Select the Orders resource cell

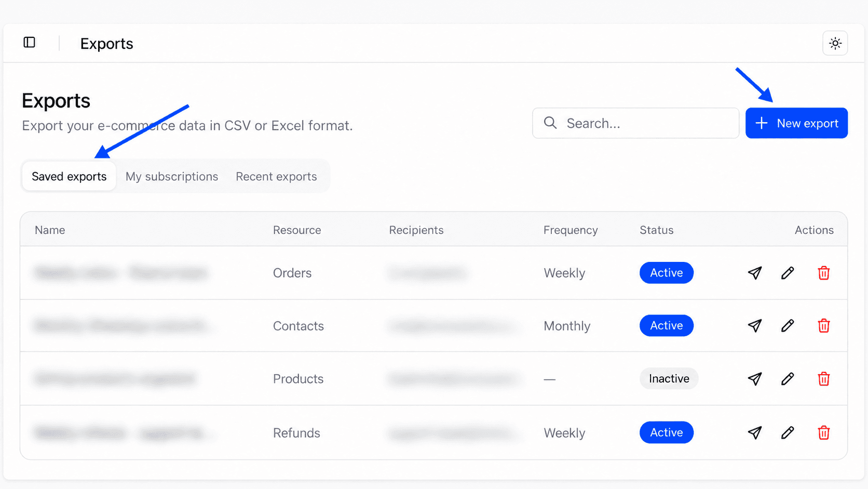[x=292, y=273]
